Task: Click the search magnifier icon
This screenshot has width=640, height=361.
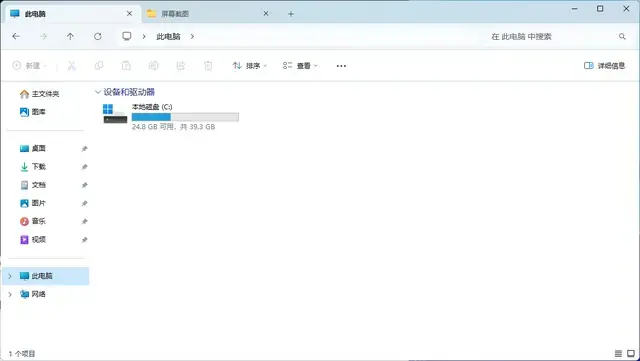Action: click(x=622, y=36)
